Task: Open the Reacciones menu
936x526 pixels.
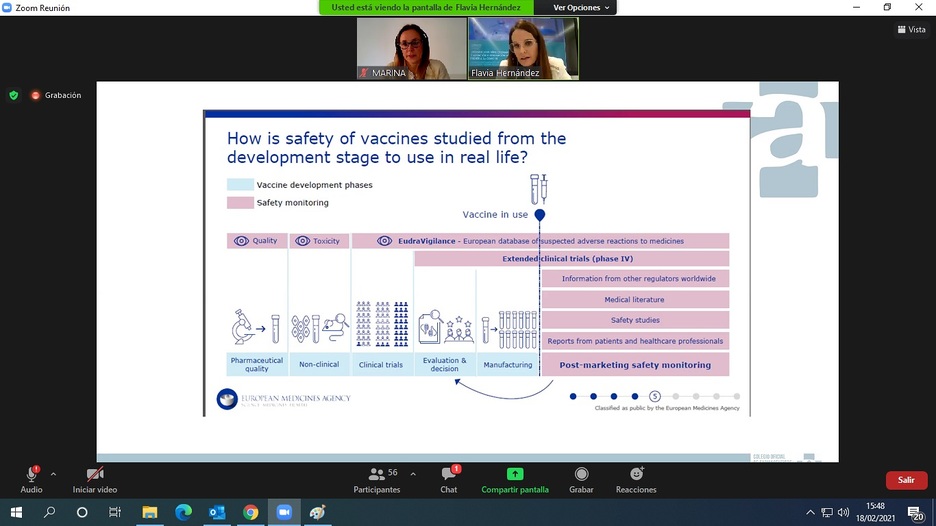Action: tap(636, 478)
